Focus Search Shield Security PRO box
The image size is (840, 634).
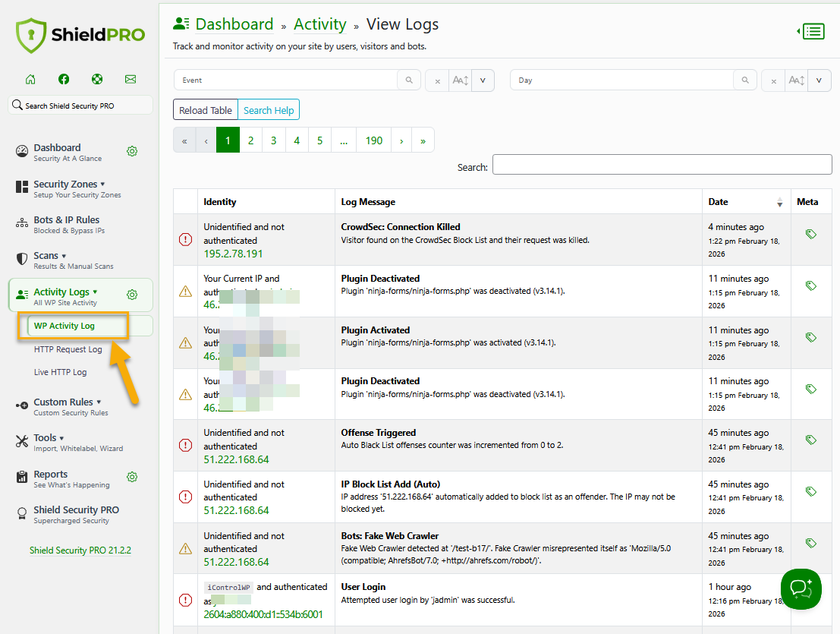tap(80, 106)
